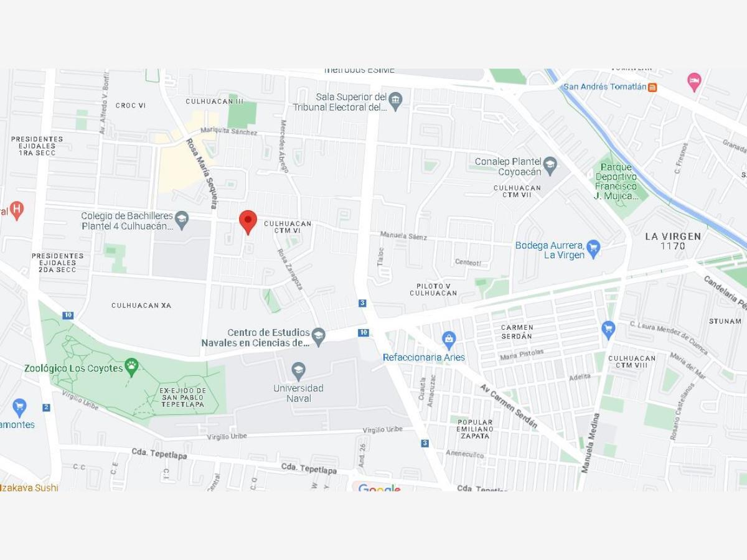Open the hospital H marker icon
The image size is (747, 560).
[x=17, y=210]
